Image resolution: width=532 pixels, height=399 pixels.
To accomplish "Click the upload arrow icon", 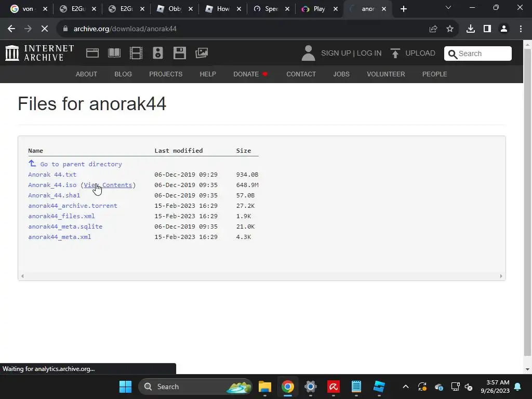I will tap(395, 54).
